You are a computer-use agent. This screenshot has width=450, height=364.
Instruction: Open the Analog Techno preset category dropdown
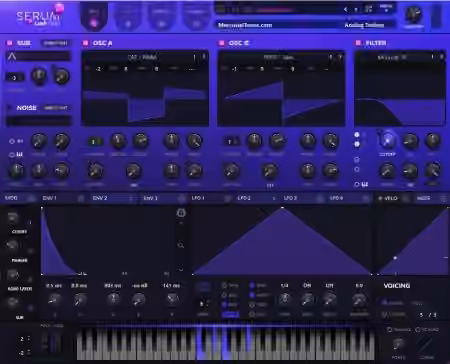[364, 25]
